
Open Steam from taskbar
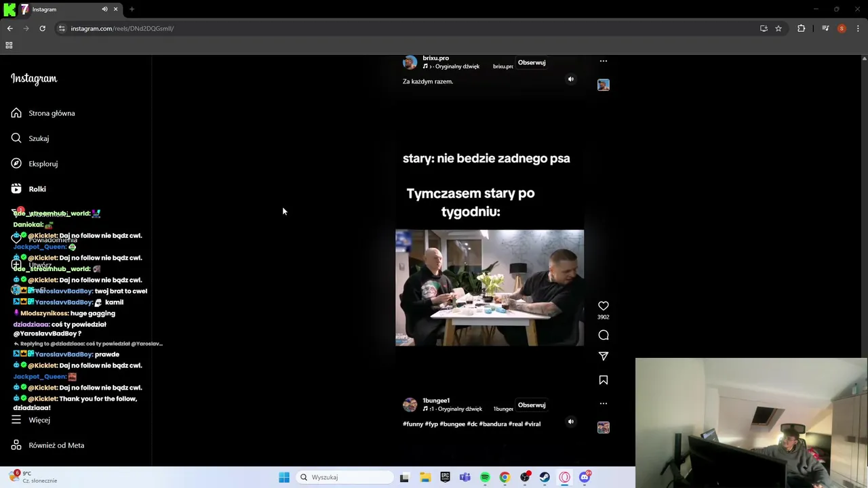coord(545,477)
